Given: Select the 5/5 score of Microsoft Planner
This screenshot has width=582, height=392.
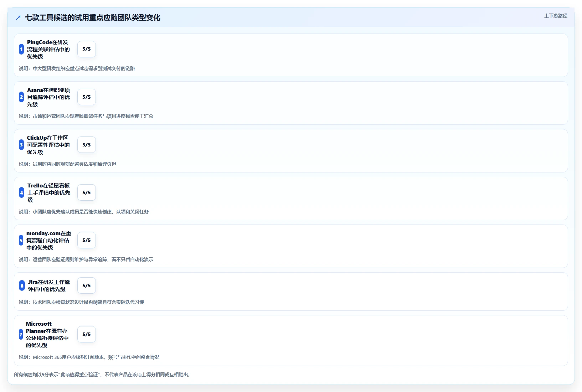Looking at the screenshot, I should click(87, 334).
